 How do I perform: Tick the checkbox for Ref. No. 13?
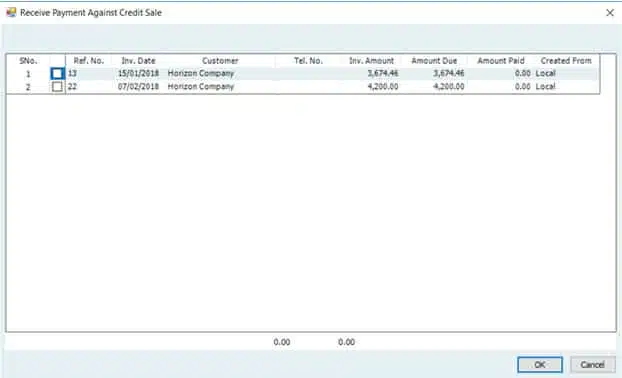(57, 73)
